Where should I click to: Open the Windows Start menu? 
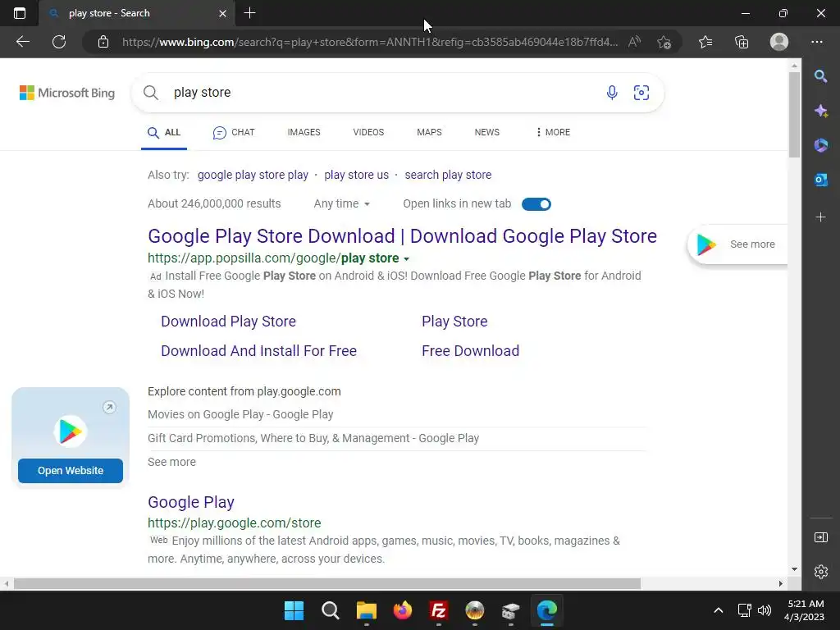(294, 610)
